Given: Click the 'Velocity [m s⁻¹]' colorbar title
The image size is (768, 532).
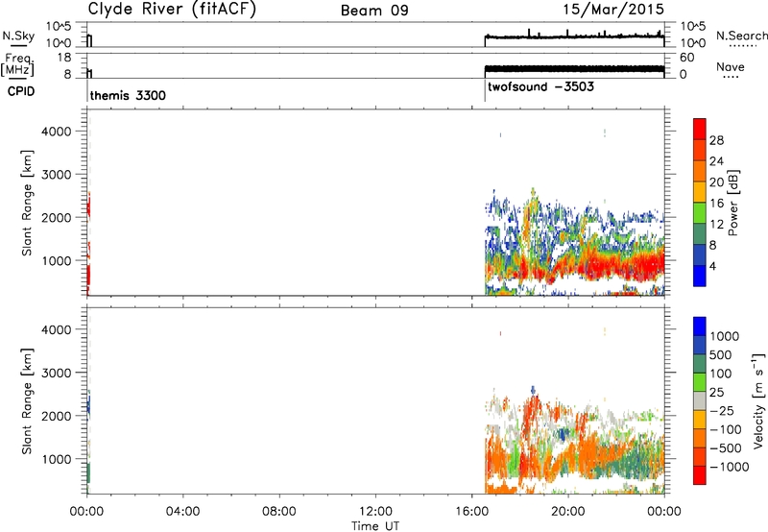Looking at the screenshot, I should click(x=758, y=400).
